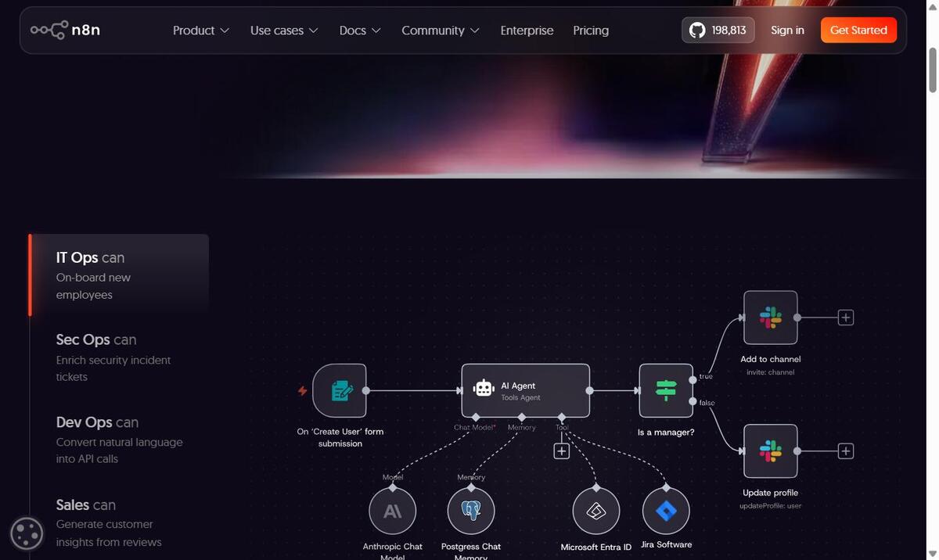Image resolution: width=939 pixels, height=560 pixels.
Task: Select the 'Sales can' tab
Action: [120, 522]
